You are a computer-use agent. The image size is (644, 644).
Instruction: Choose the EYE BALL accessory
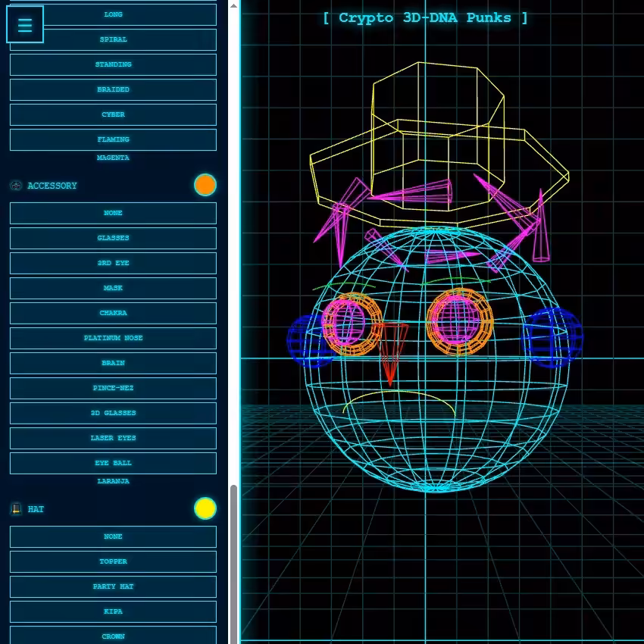pos(113,463)
